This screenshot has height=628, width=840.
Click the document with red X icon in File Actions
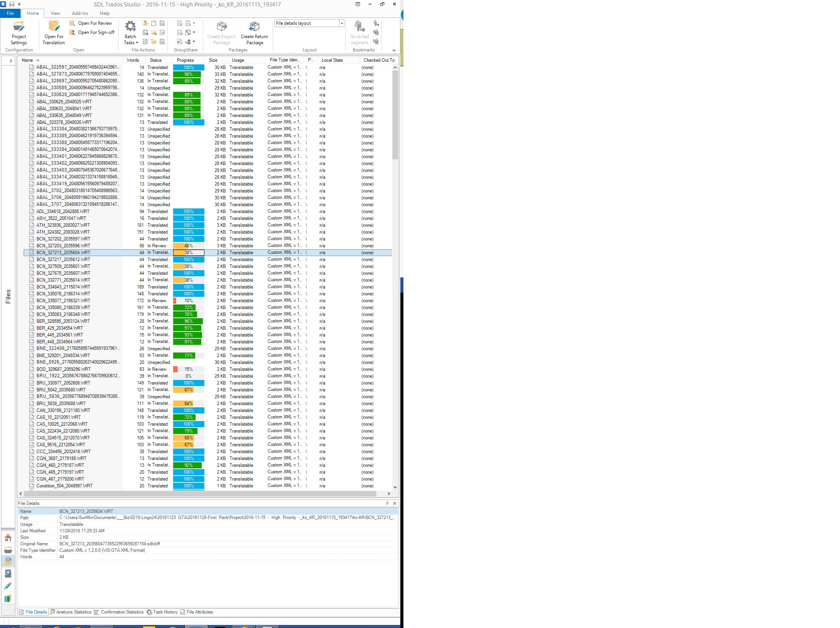(x=162, y=23)
